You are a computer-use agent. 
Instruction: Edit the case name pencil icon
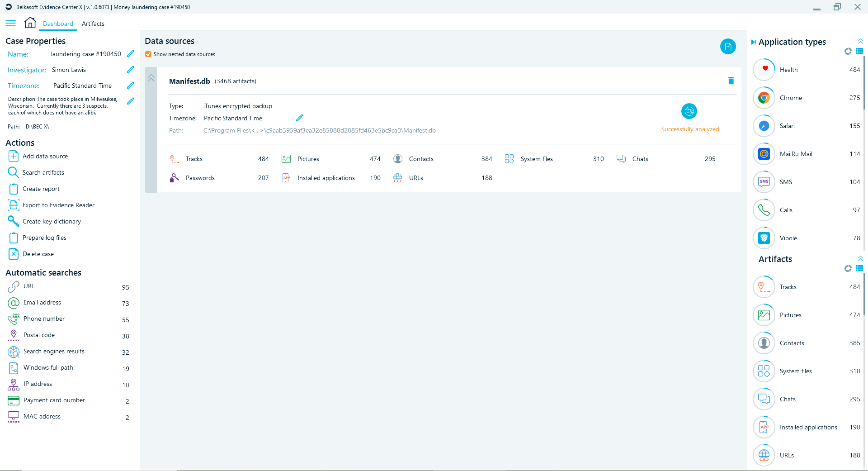(131, 54)
